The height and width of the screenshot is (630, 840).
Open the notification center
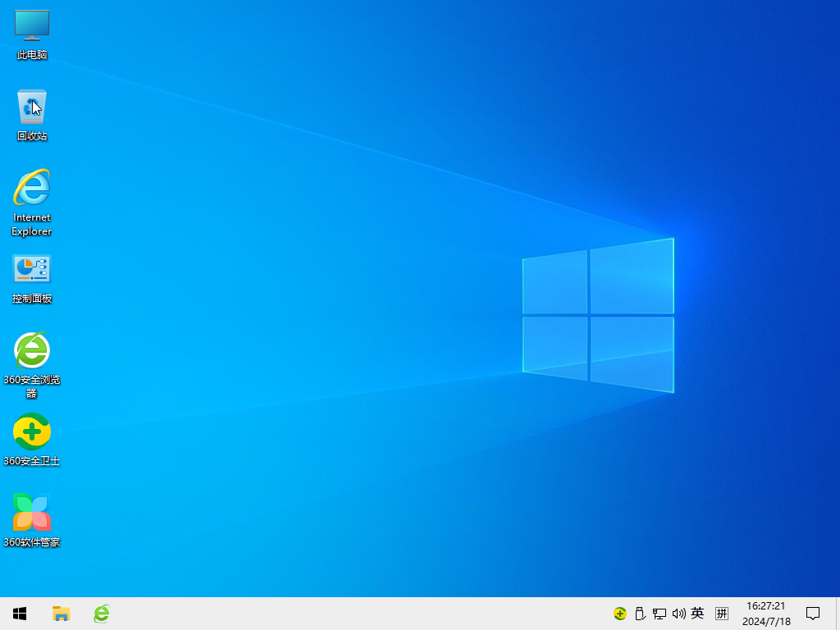[812, 613]
